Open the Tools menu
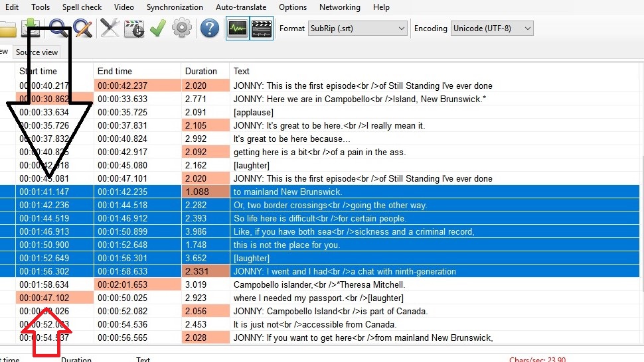 pyautogui.click(x=40, y=7)
